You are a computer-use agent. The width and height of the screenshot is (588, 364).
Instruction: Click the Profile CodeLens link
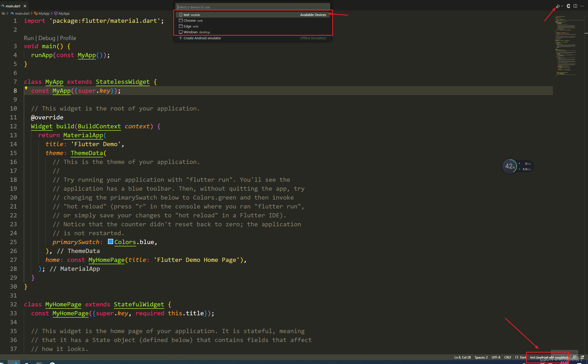tap(68, 38)
